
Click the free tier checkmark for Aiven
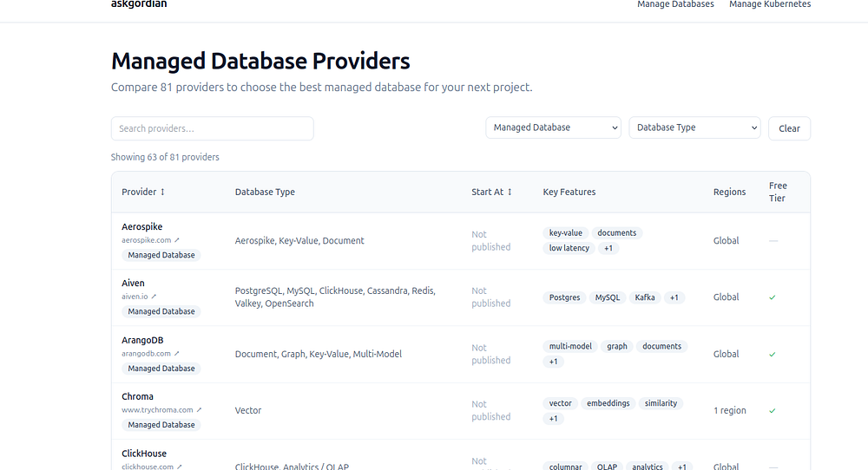point(773,297)
